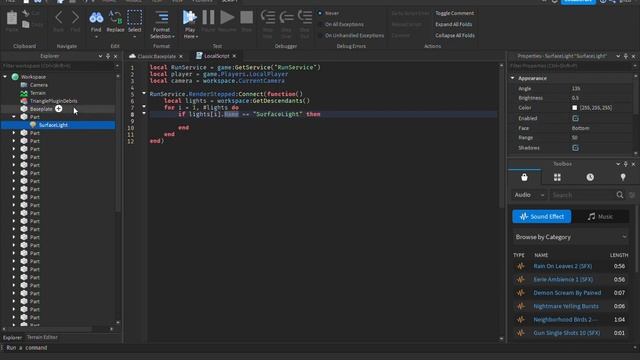Open the Toolbox Inventory grid tab
640x360 pixels.
tap(557, 177)
